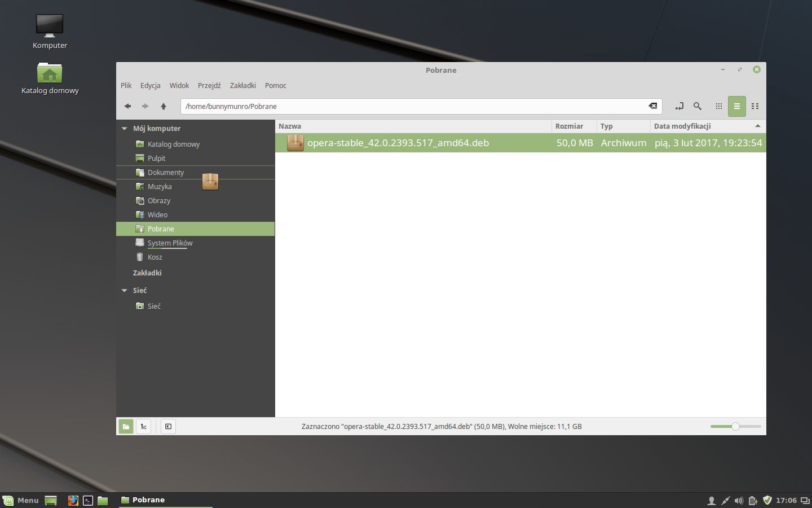Click the opera deb package icon
Image resolution: width=812 pixels, height=508 pixels.
(295, 143)
